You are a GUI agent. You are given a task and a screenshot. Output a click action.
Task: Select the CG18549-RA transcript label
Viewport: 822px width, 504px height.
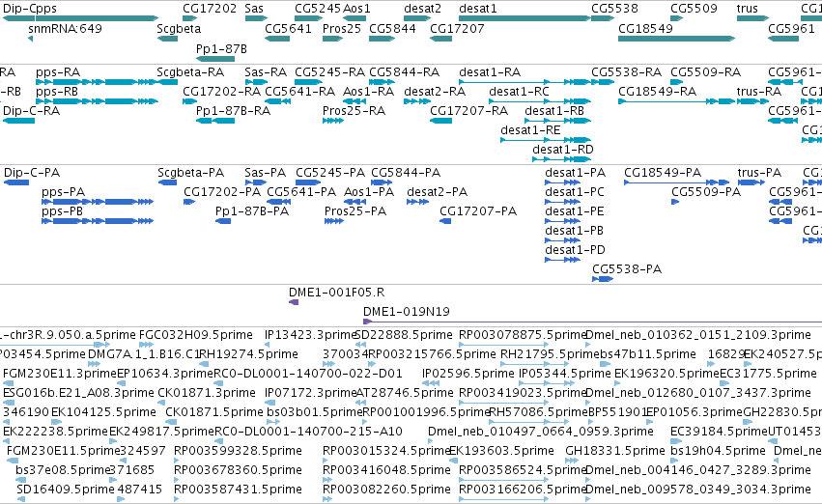point(658,92)
